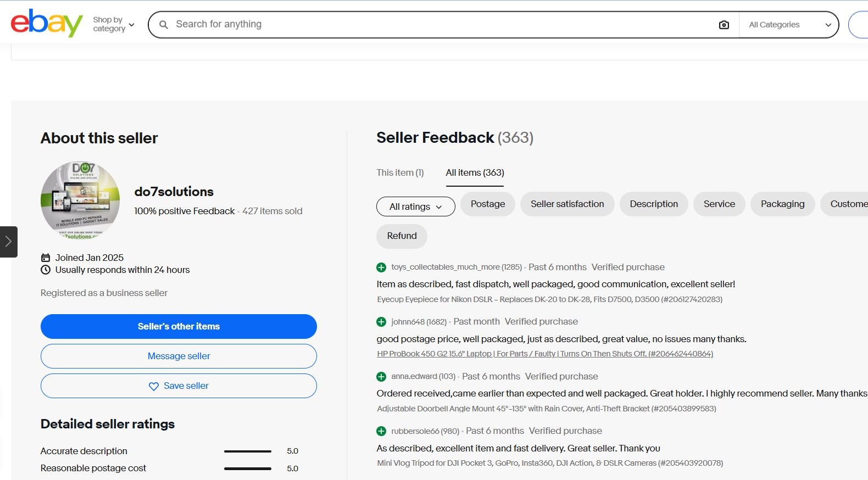
Task: Click green positive icon beside rubbersole66
Action: coord(381,431)
